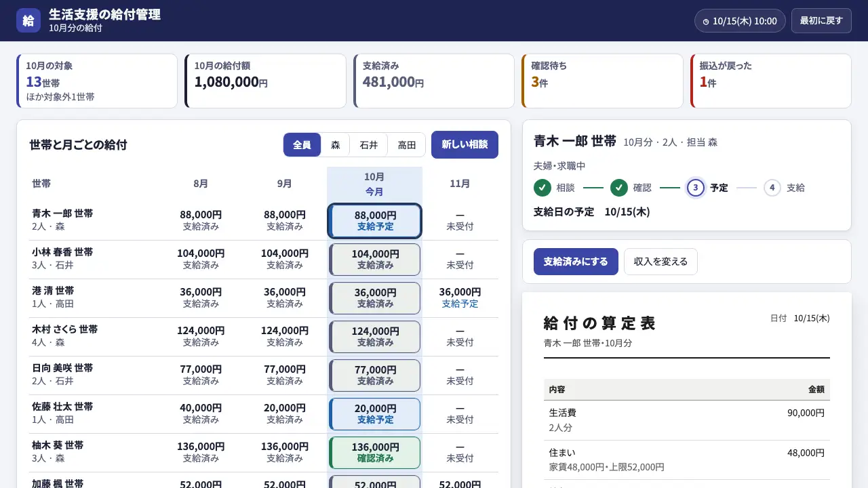
Task: Filter households by caseworker 高田
Action: [x=406, y=144]
